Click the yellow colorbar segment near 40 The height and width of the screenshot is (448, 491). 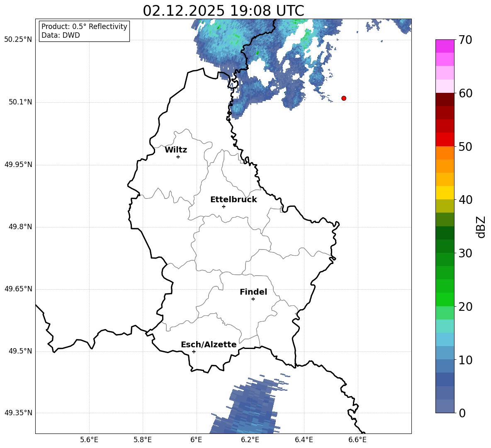[445, 193]
